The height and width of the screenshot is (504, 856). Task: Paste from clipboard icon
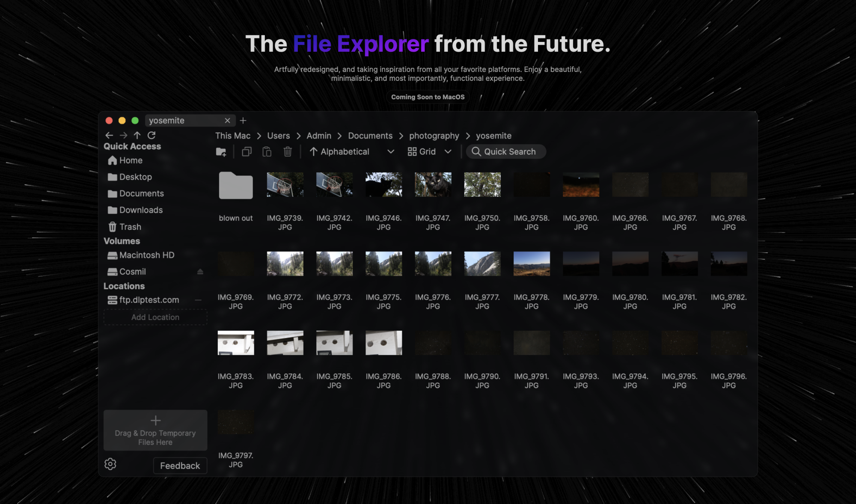coord(267,152)
